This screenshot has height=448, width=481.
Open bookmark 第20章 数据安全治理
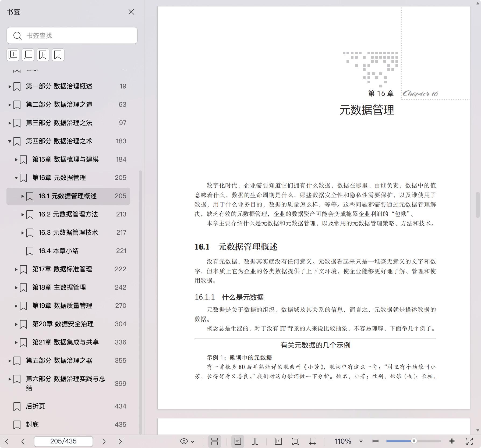(63, 324)
